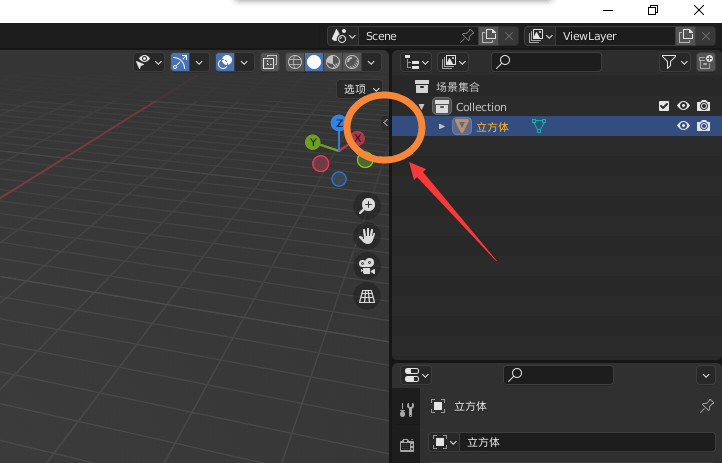Disable Collection render camera toggle
Viewport: 722px width, 463px height.
[703, 106]
